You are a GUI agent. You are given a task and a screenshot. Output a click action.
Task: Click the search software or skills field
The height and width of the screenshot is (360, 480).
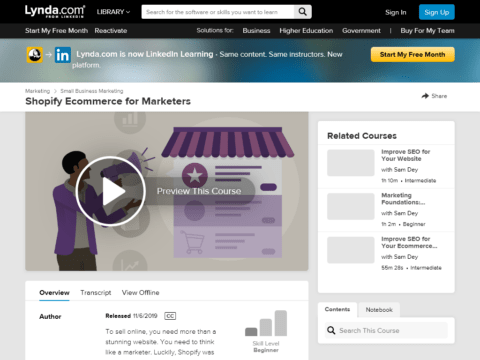pyautogui.click(x=218, y=12)
